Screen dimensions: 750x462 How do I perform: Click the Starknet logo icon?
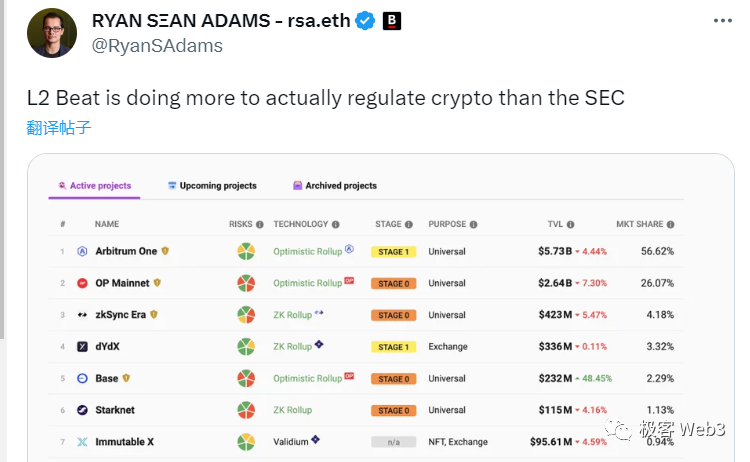83,410
